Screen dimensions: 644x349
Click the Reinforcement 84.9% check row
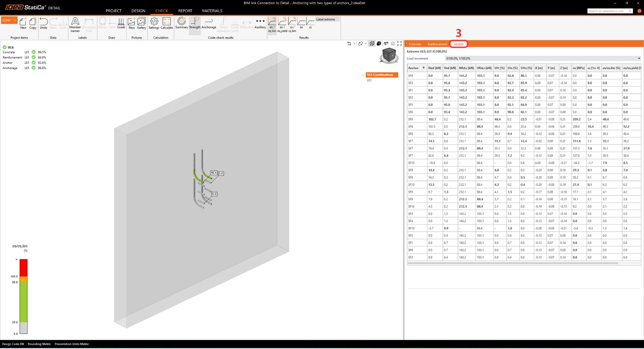pyautogui.click(x=25, y=57)
